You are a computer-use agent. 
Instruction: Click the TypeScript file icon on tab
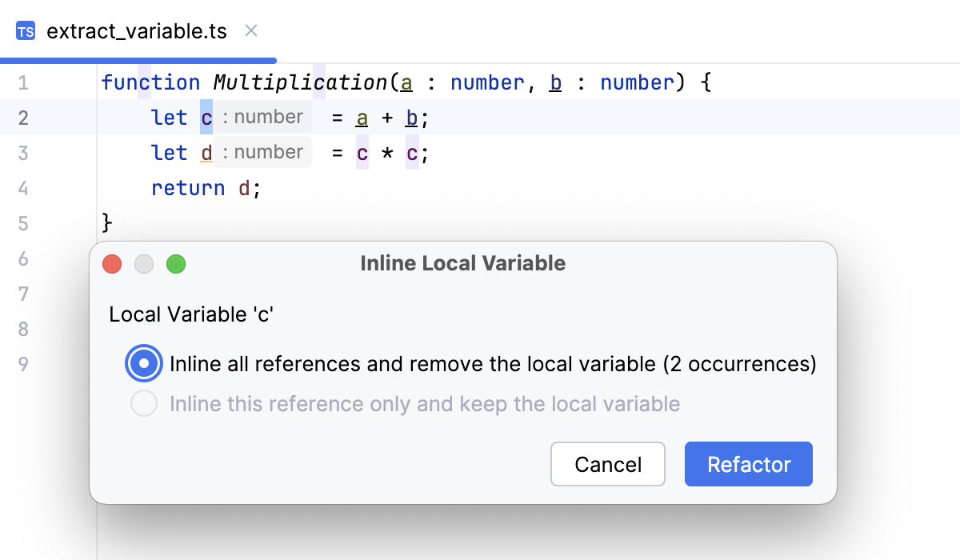coord(26,32)
